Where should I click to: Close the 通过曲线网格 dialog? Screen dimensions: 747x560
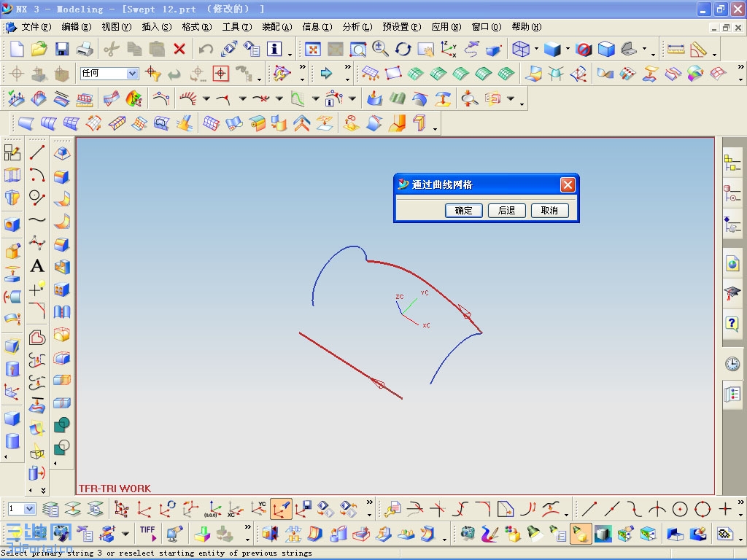568,184
